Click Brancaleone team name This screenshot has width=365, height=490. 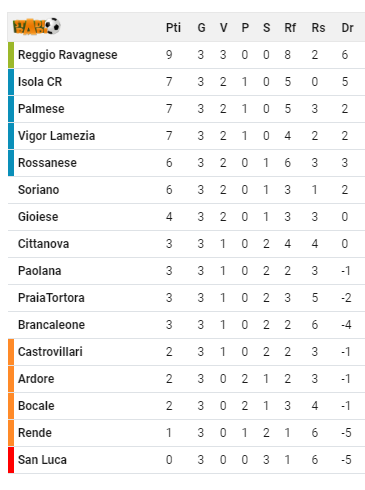[51, 325]
